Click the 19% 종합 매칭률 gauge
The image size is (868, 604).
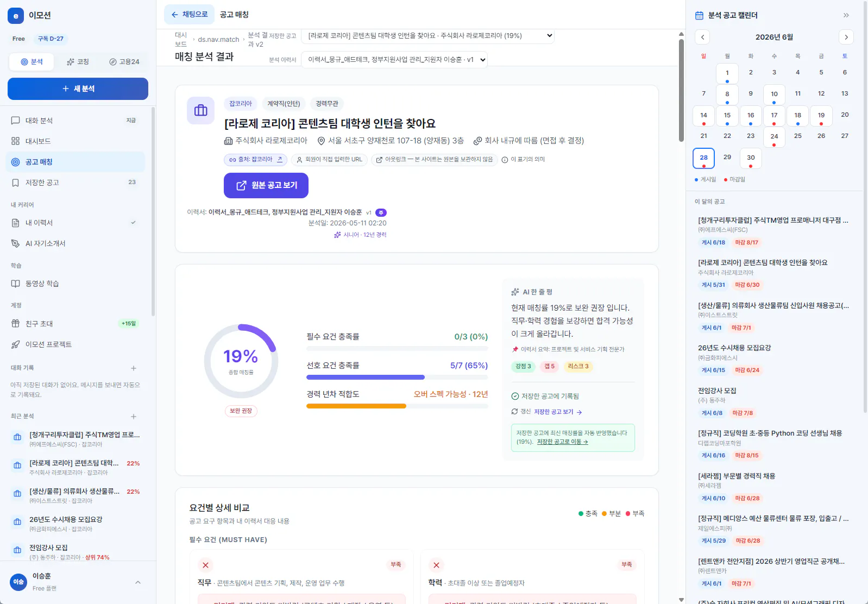[x=241, y=361]
